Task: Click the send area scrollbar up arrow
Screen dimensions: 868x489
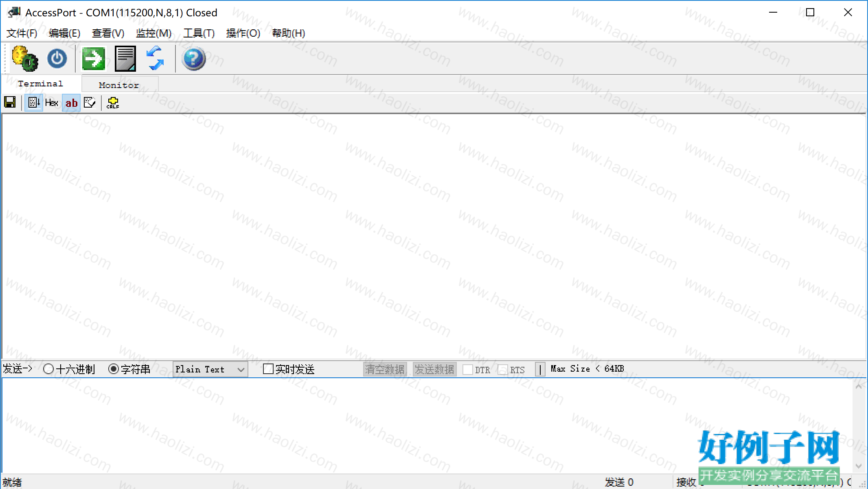Action: tap(859, 386)
